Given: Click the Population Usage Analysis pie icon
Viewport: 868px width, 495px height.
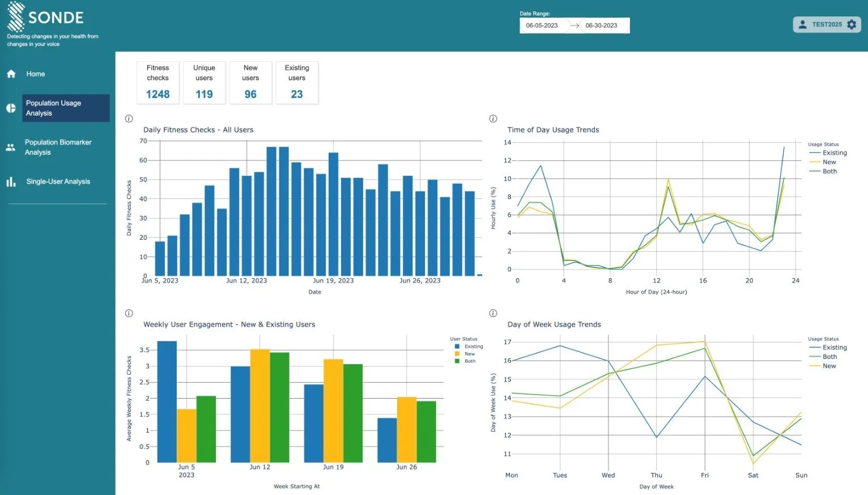Looking at the screenshot, I should 11,108.
